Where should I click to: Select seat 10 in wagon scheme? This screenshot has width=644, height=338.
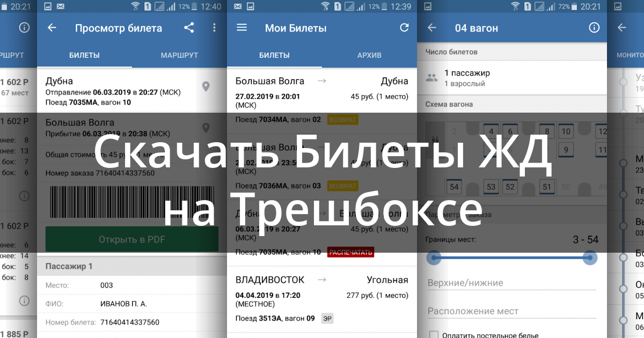tap(565, 131)
